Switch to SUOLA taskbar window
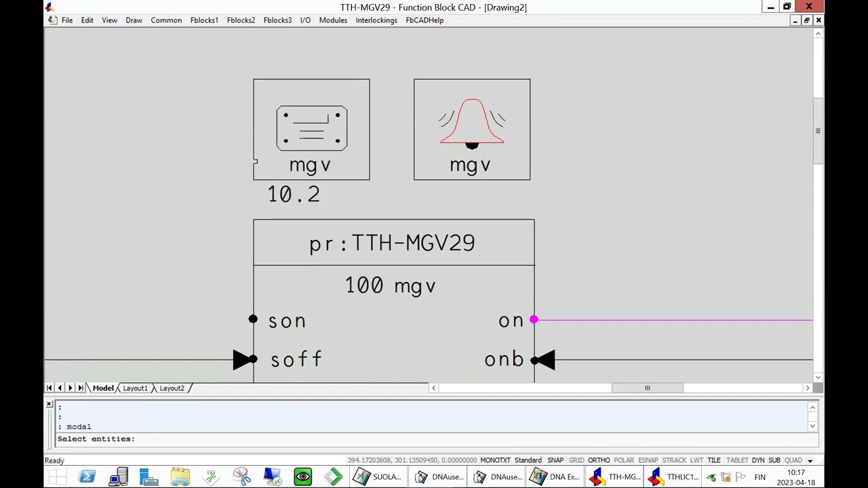868x488 pixels. click(378, 477)
